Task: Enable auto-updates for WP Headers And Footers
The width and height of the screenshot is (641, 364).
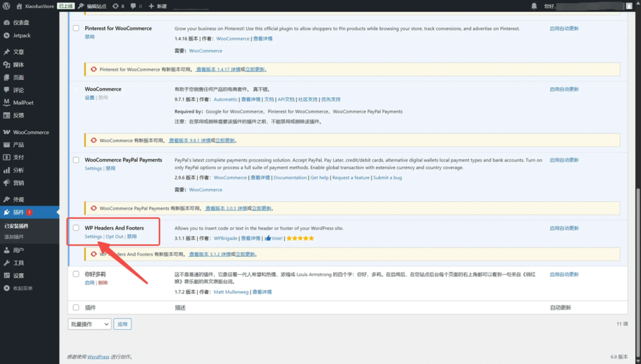Action: [x=564, y=228]
